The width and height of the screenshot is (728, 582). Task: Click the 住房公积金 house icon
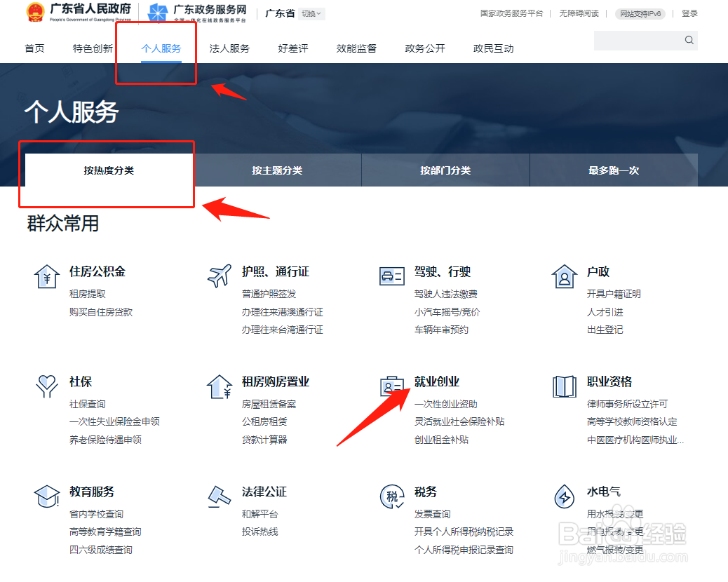point(46,276)
